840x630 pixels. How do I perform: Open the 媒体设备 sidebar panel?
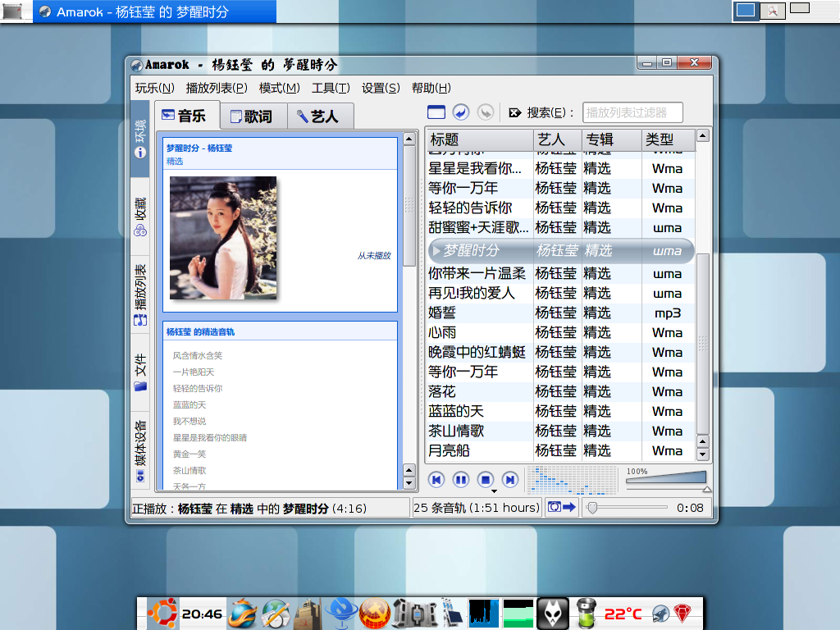click(x=139, y=451)
